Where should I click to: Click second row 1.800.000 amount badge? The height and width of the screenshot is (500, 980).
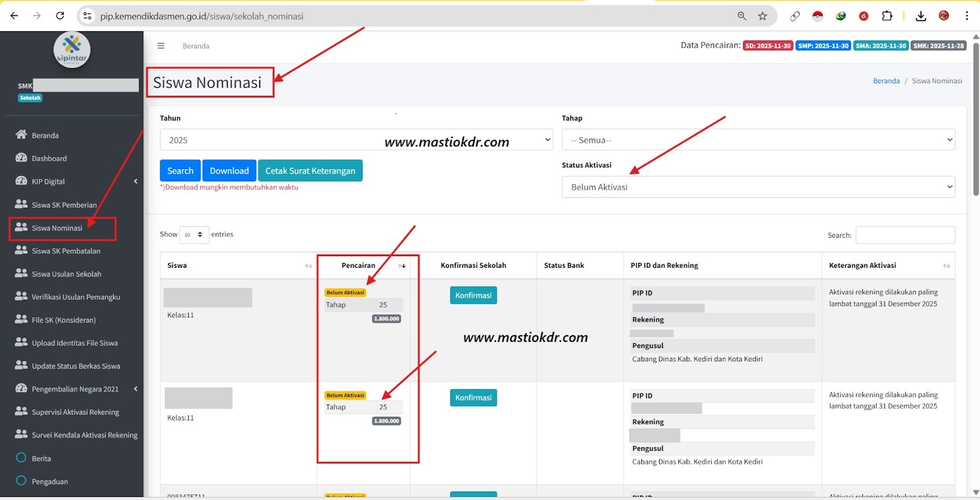pos(386,421)
